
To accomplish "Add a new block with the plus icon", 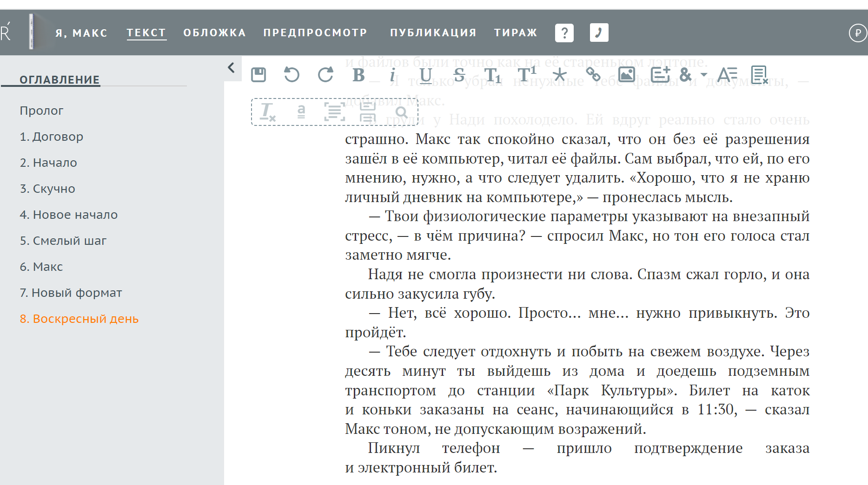I will pyautogui.click(x=660, y=74).
